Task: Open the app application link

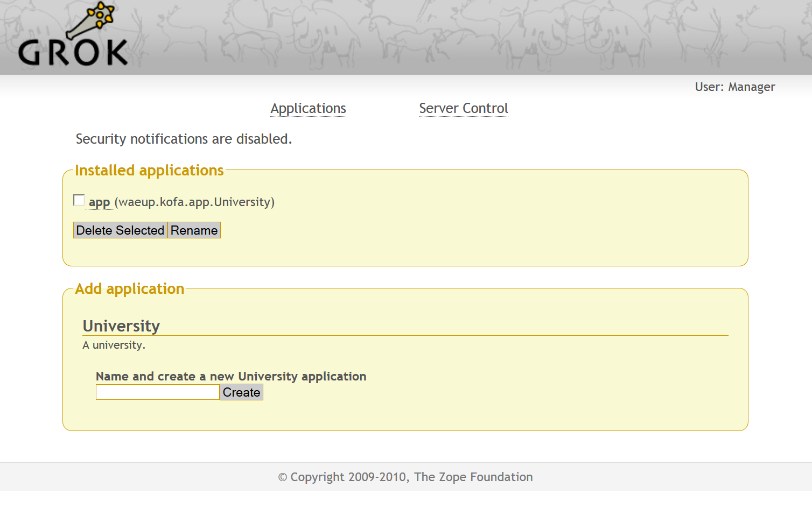Action: click(x=99, y=202)
